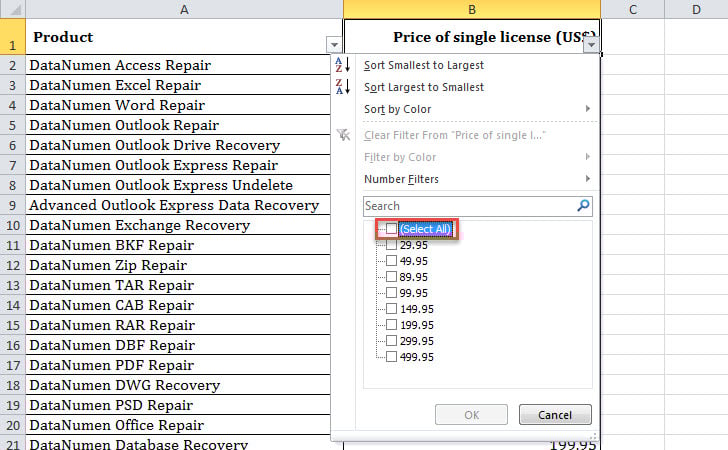Check the 149.95 filter value
The height and width of the screenshot is (450, 728).
tap(391, 309)
